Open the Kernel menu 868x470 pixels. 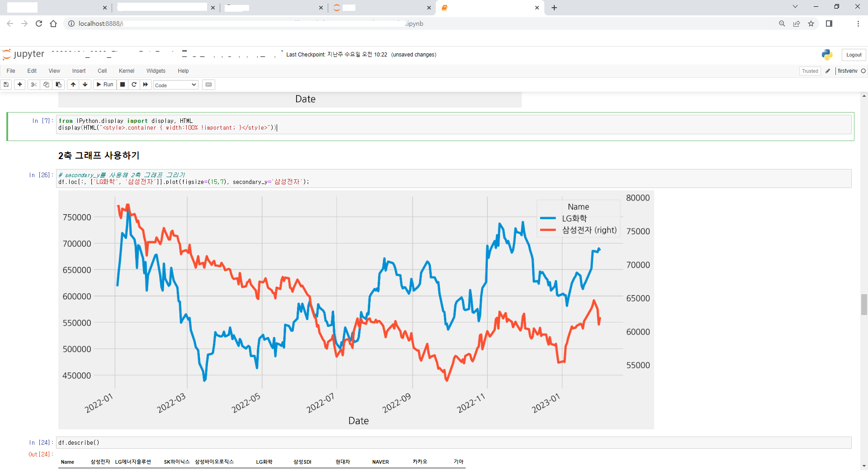pos(127,71)
